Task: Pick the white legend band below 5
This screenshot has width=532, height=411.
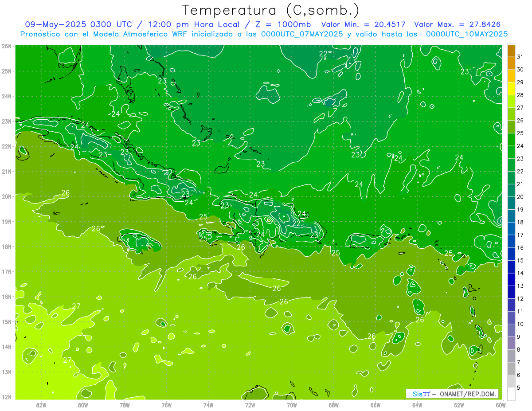Action: point(511,394)
